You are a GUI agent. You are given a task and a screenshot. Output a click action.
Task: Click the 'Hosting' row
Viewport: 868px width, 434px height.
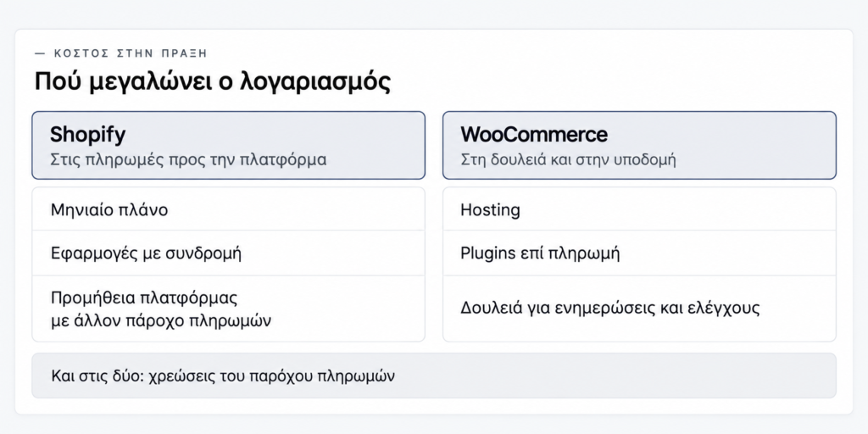(639, 209)
